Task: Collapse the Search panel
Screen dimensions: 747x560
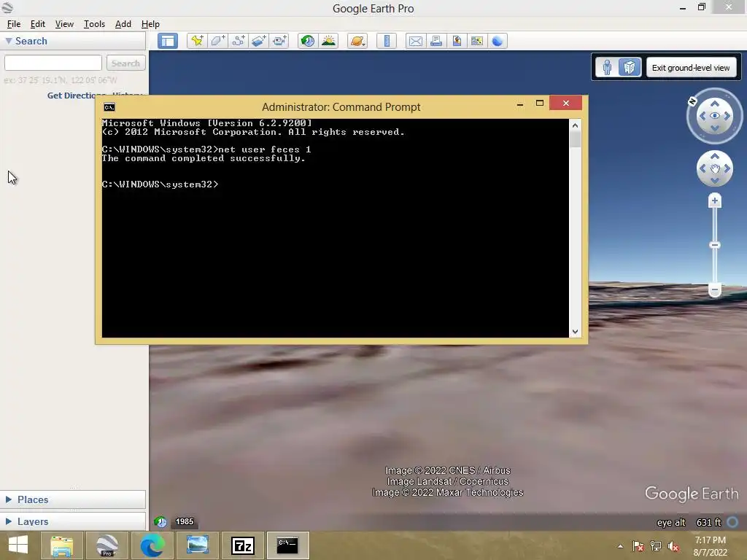Action: [x=9, y=41]
